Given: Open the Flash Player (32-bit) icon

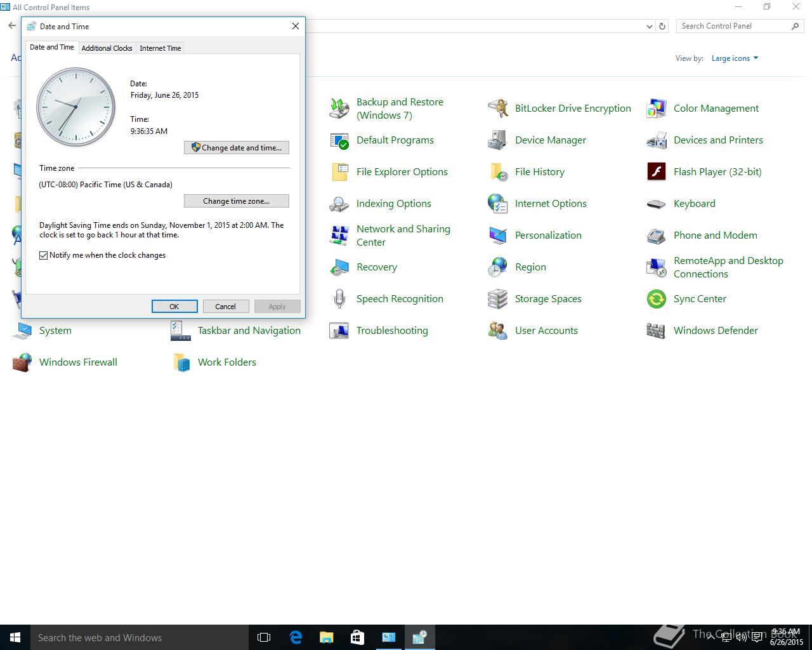Looking at the screenshot, I should [x=657, y=172].
